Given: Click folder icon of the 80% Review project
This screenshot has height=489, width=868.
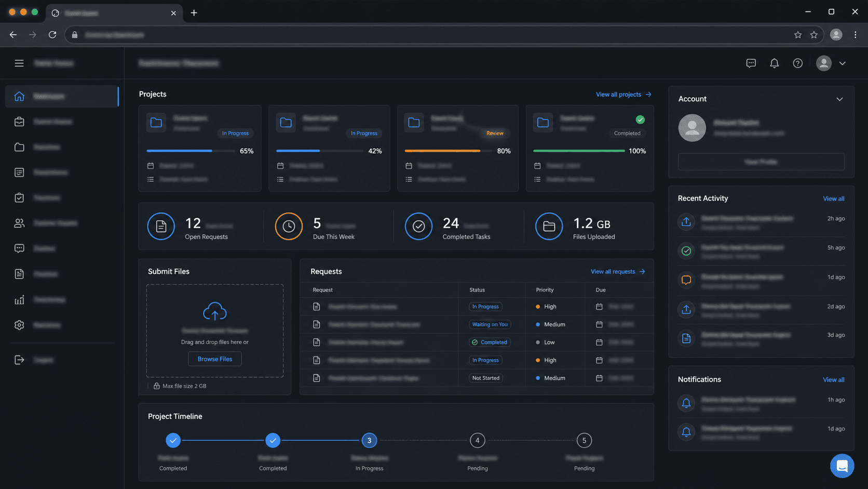Looking at the screenshot, I should 414,123.
